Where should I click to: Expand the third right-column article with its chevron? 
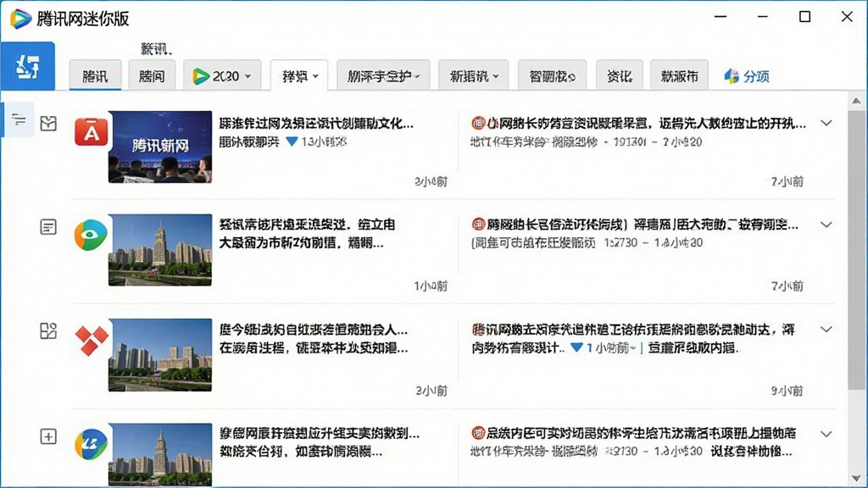click(x=826, y=330)
